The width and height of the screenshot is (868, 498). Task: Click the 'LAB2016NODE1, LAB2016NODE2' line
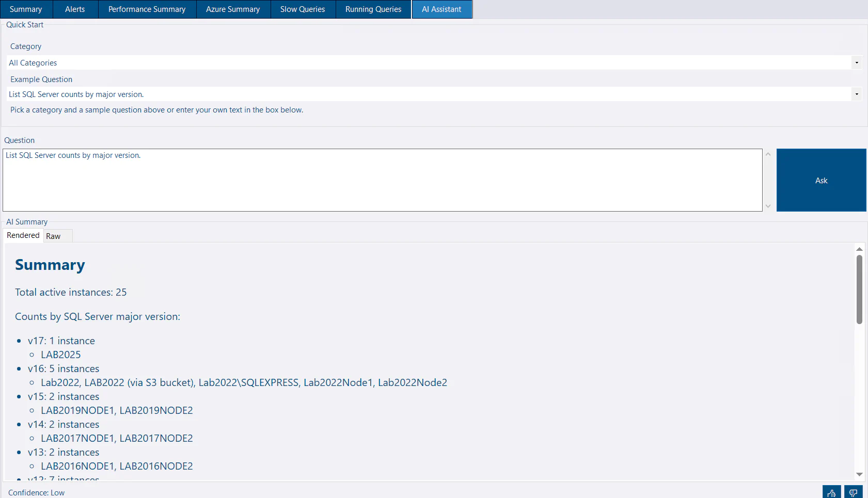click(x=117, y=466)
